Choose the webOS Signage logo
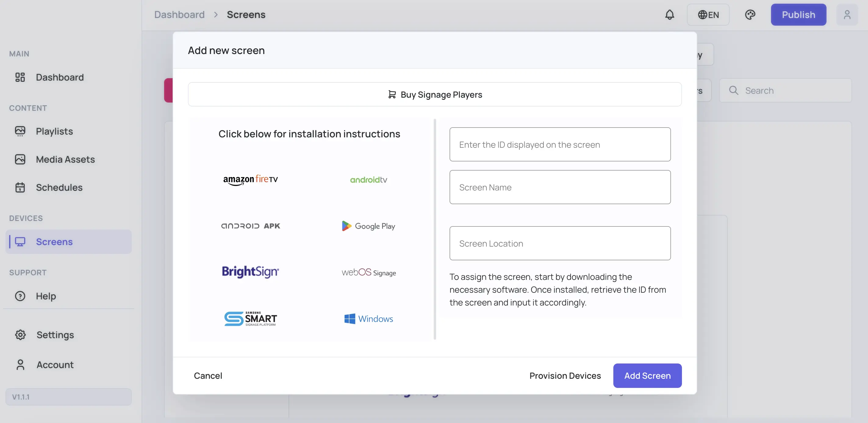 (x=369, y=272)
